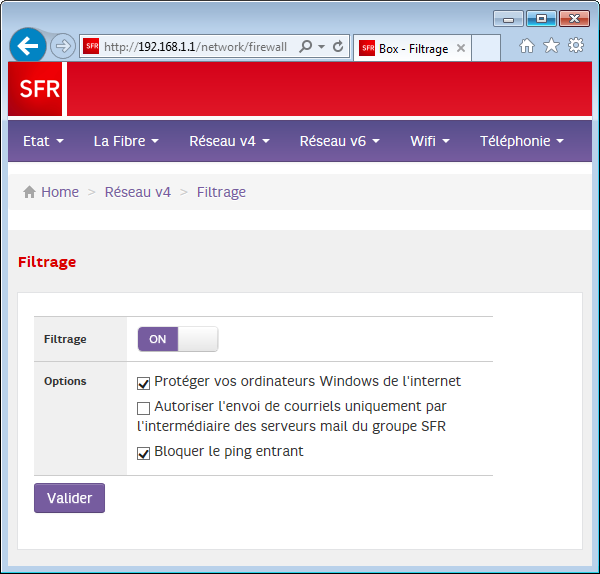Click the address bar search magnifier icon
This screenshot has height=574, width=600.
[306, 47]
